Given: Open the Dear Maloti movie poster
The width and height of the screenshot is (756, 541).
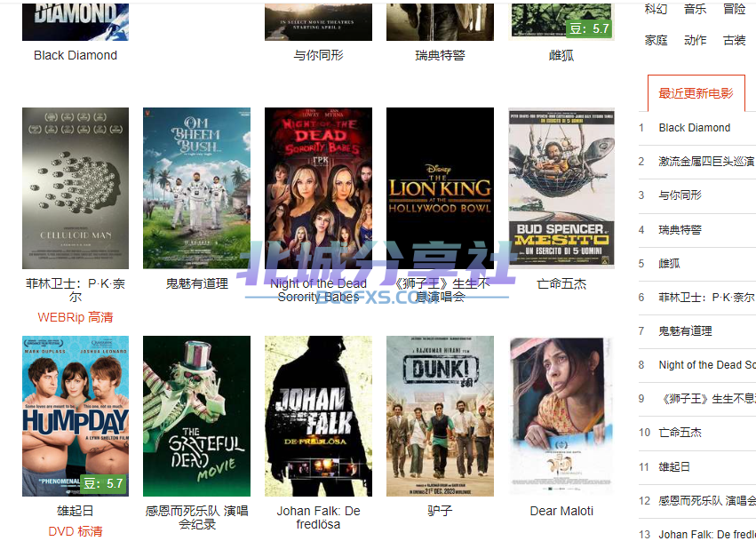Looking at the screenshot, I should (561, 416).
